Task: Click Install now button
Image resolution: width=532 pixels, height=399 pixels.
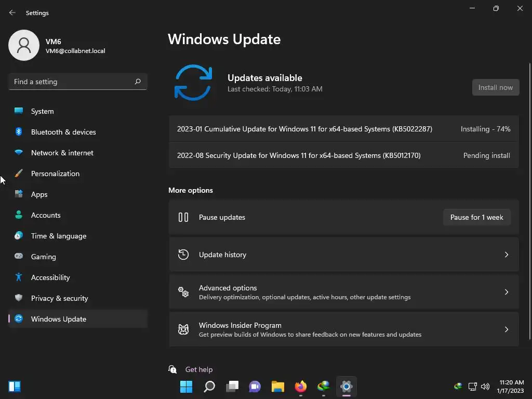Action: [495, 87]
